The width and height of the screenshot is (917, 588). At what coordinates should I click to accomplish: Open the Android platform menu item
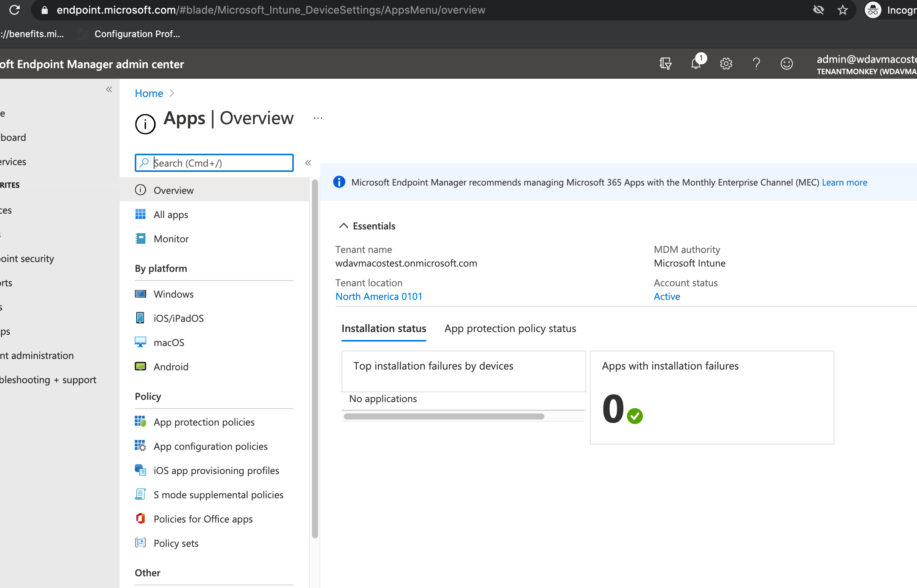click(215, 367)
